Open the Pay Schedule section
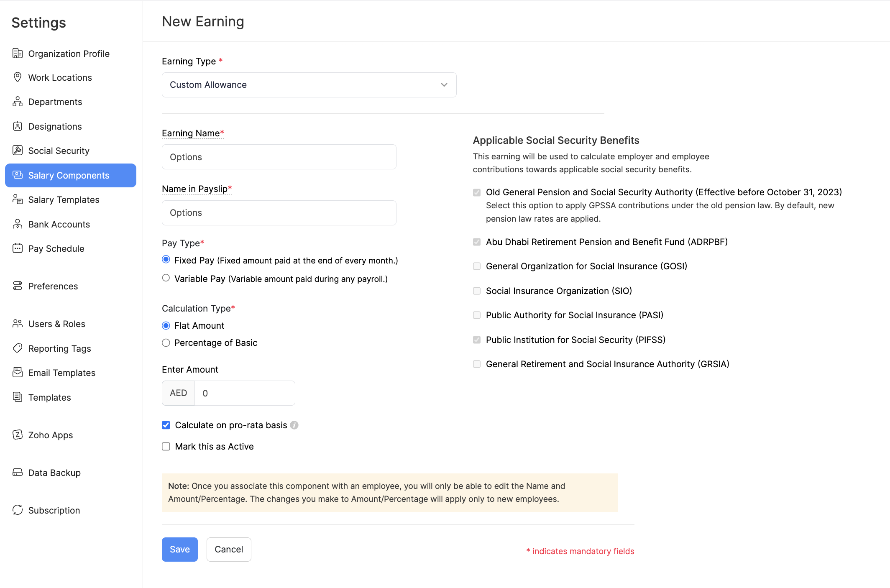 click(56, 248)
